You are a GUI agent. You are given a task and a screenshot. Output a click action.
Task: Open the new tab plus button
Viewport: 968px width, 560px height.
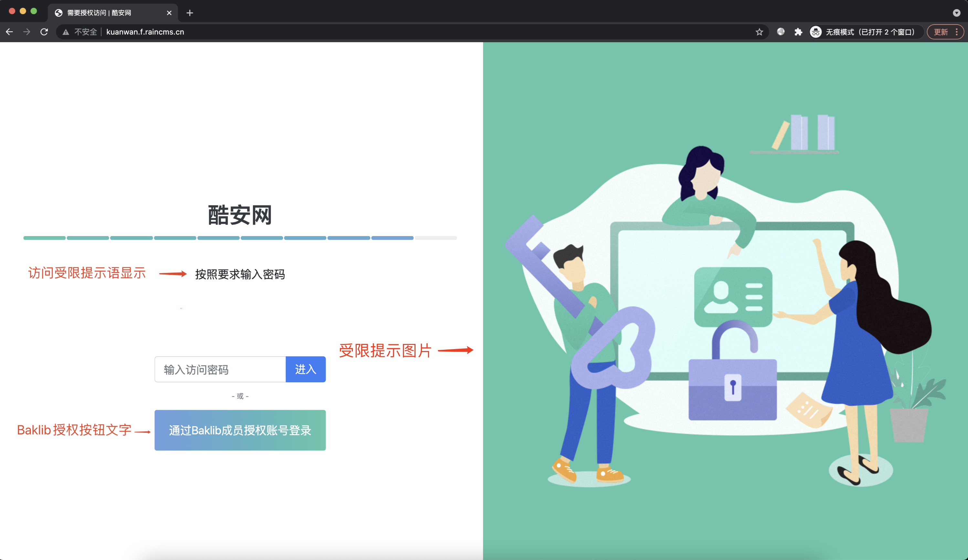point(189,13)
